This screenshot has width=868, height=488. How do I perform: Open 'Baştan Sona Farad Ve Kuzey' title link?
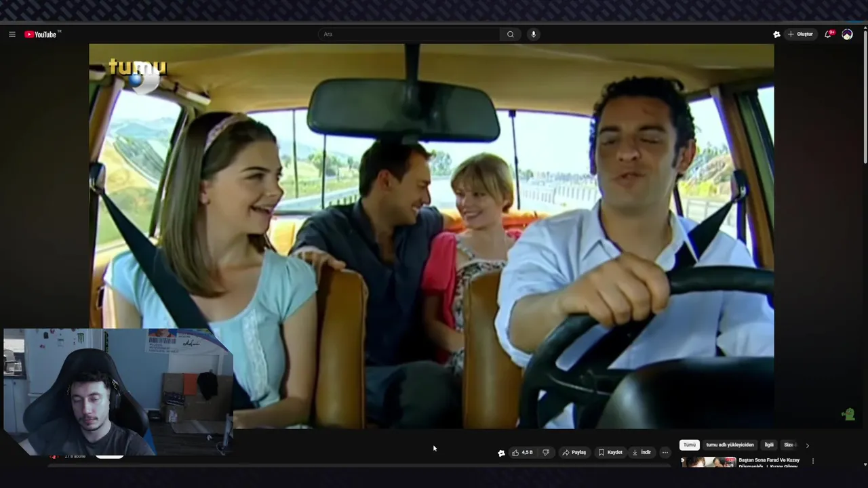(769, 463)
